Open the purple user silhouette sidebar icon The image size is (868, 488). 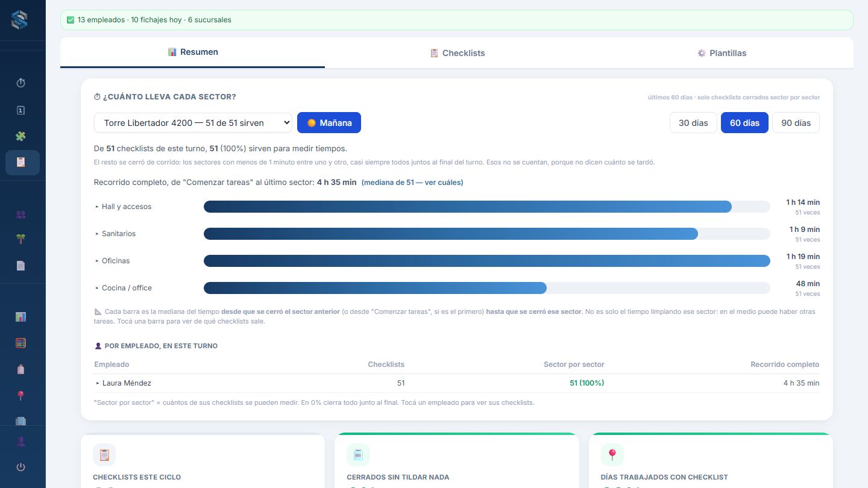point(21,441)
